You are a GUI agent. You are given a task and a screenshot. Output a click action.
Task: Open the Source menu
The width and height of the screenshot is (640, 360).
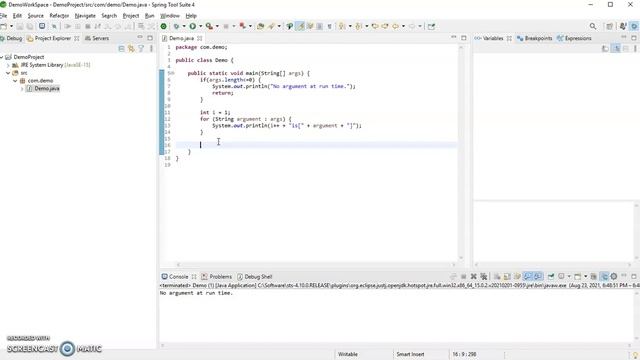coord(36,16)
